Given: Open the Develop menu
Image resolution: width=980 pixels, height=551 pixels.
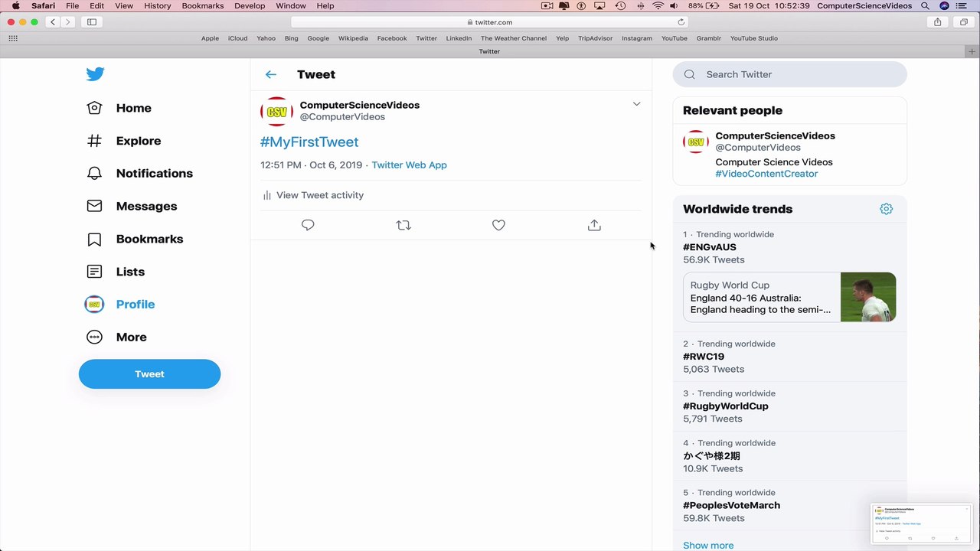Looking at the screenshot, I should tap(250, 6).
